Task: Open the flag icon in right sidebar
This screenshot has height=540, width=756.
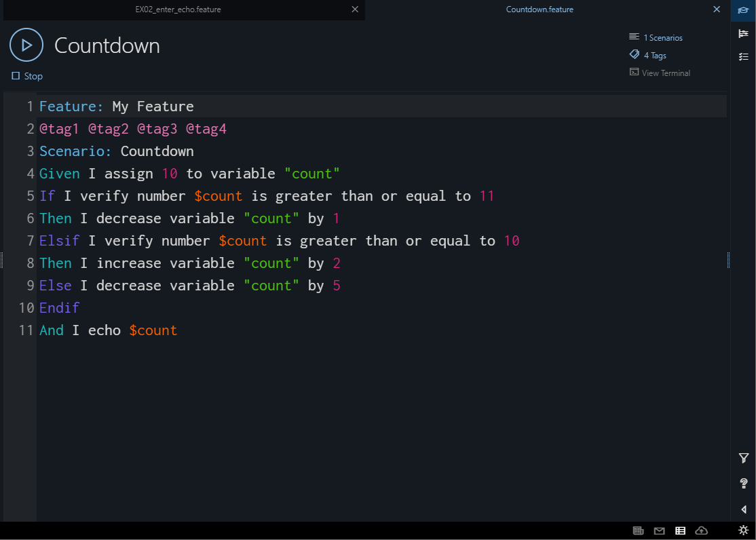Action: pyautogui.click(x=743, y=33)
